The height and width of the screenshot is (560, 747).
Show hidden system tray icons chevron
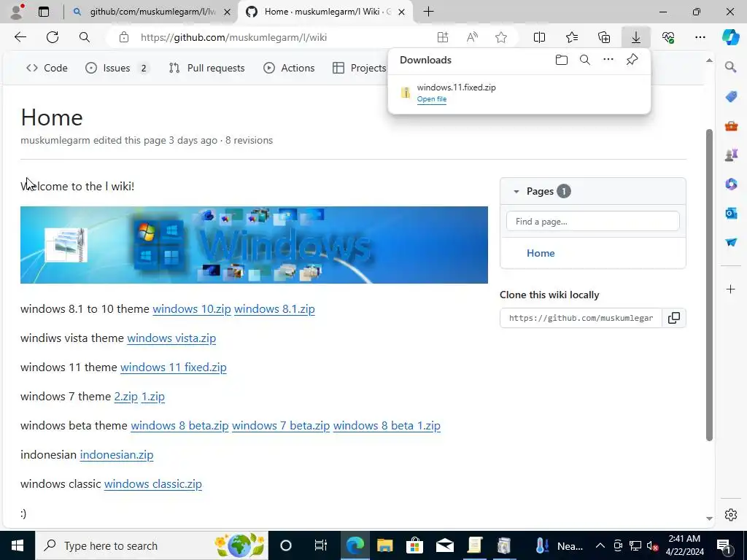point(600,545)
